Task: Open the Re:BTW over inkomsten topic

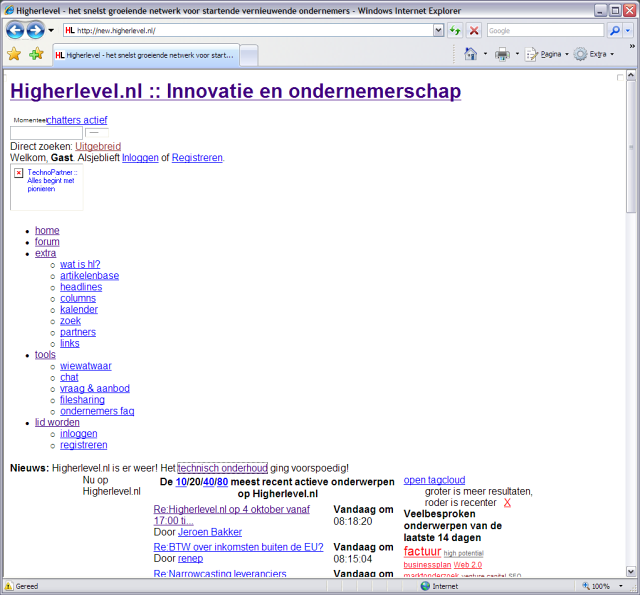Action: pyautogui.click(x=238, y=547)
